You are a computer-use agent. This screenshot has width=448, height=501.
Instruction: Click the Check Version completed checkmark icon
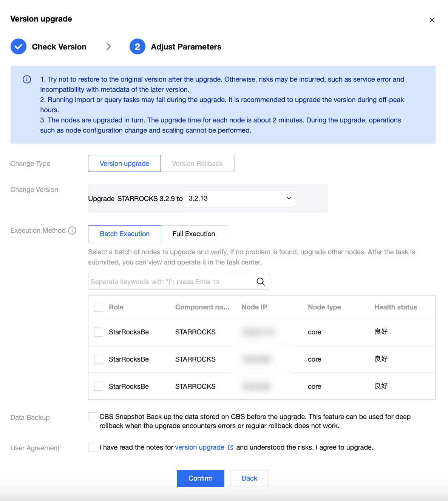pos(19,47)
